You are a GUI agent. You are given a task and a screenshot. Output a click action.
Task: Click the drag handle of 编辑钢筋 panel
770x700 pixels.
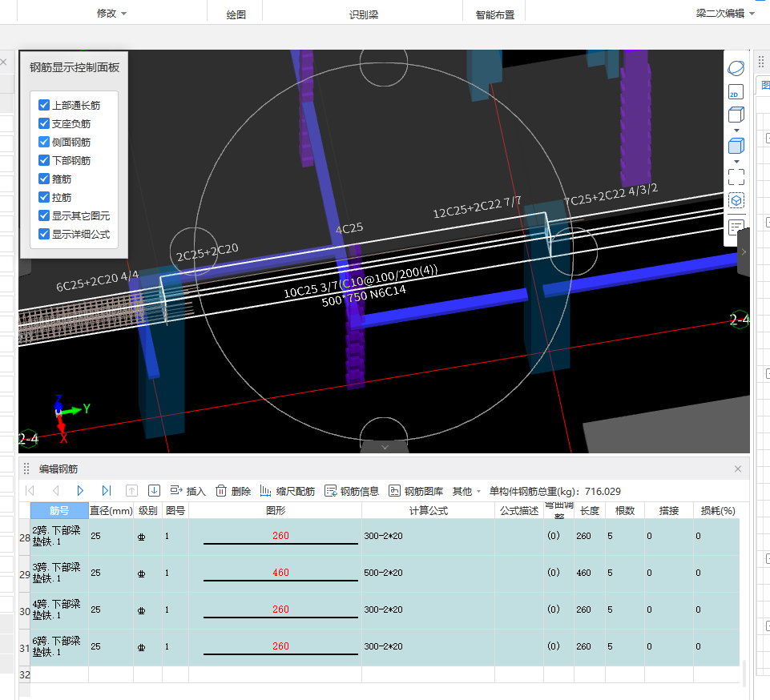26,469
